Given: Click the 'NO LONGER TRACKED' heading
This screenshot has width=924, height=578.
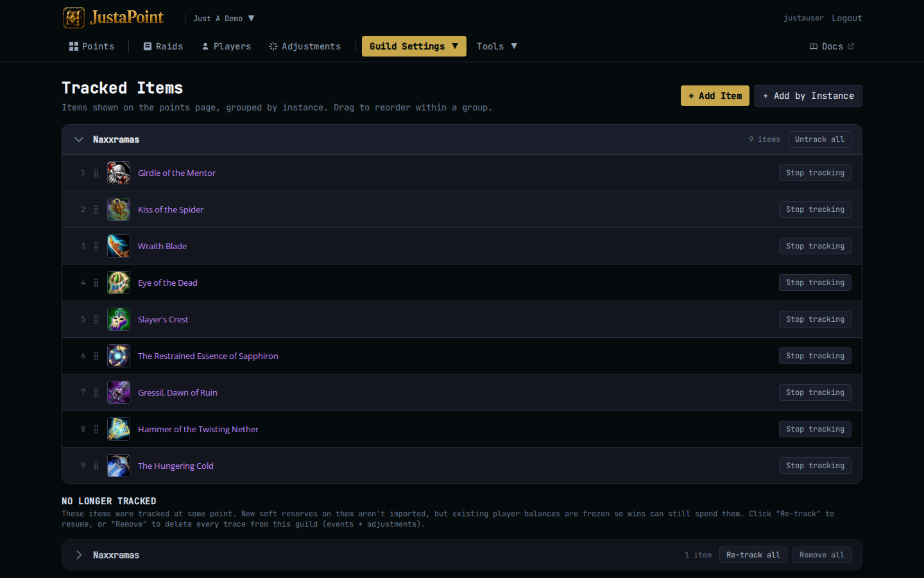Looking at the screenshot, I should coord(109,501).
